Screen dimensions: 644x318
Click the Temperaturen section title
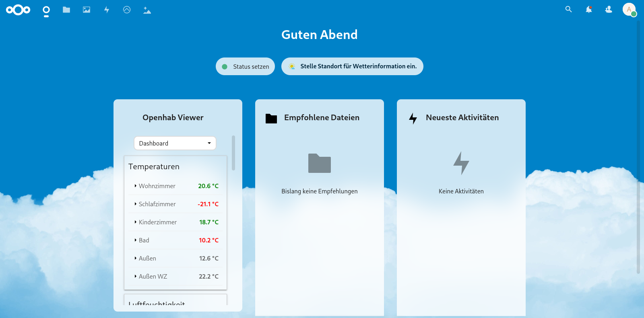coord(154,166)
